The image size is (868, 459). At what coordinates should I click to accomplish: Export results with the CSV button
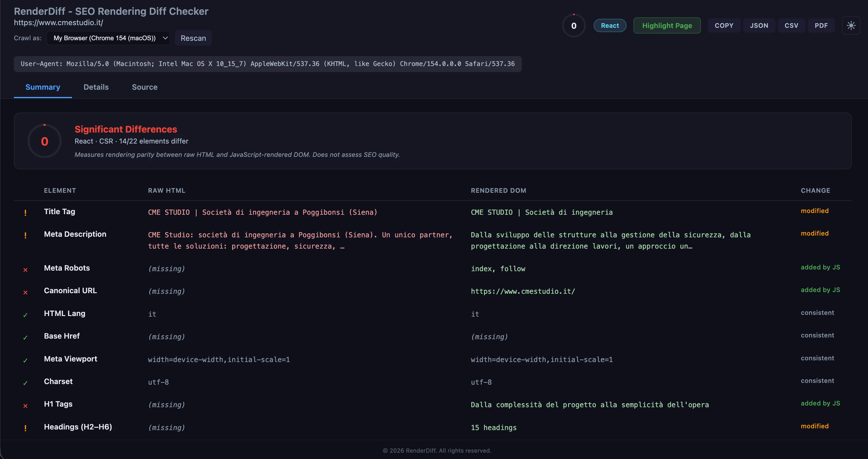pyautogui.click(x=791, y=26)
